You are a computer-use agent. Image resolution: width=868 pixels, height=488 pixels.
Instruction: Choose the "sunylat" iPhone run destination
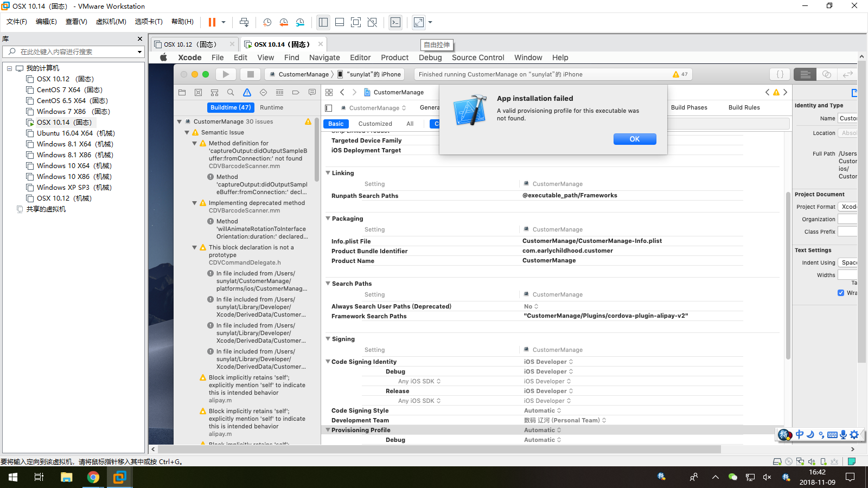[x=369, y=74]
